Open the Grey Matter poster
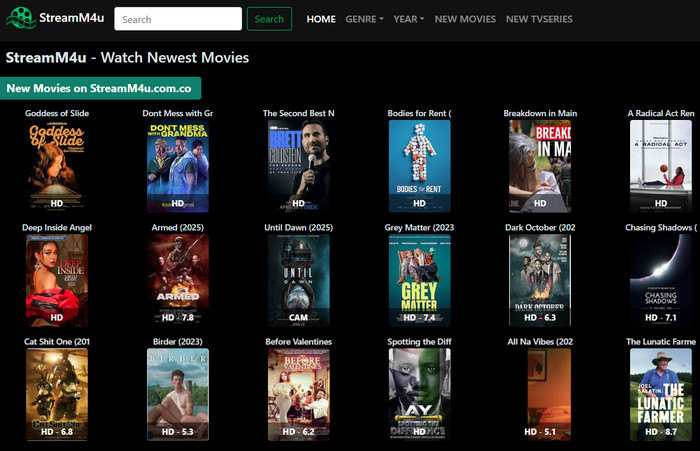 coord(420,280)
